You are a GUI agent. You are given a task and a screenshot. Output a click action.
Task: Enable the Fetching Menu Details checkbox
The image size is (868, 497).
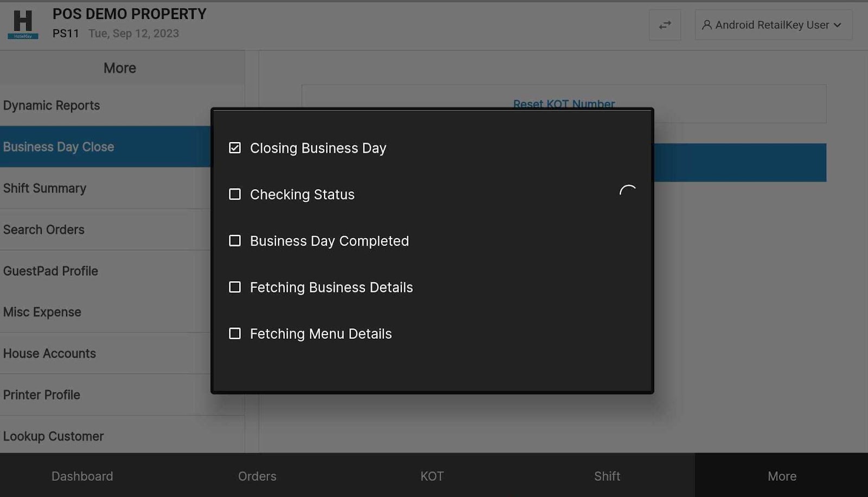tap(235, 333)
